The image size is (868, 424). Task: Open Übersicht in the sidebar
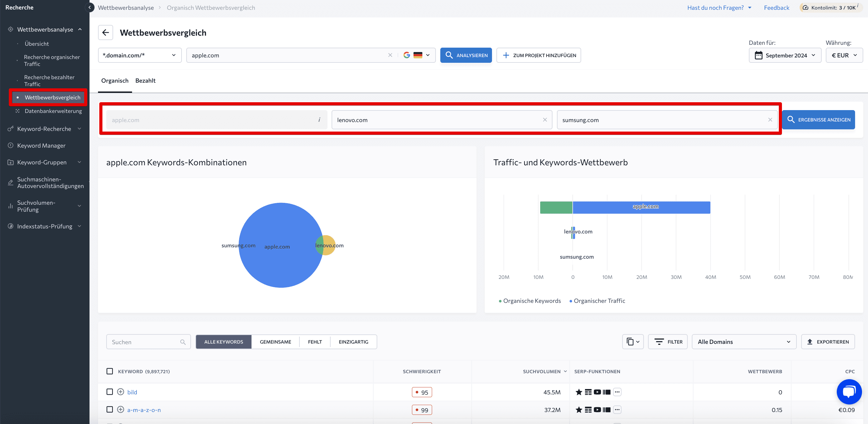pos(37,44)
